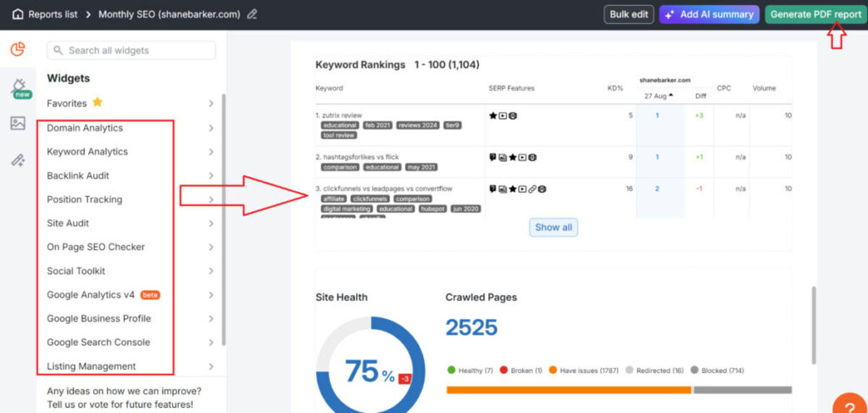Click the Blocked (714) legend label
This screenshot has height=413, width=868.
pos(724,371)
